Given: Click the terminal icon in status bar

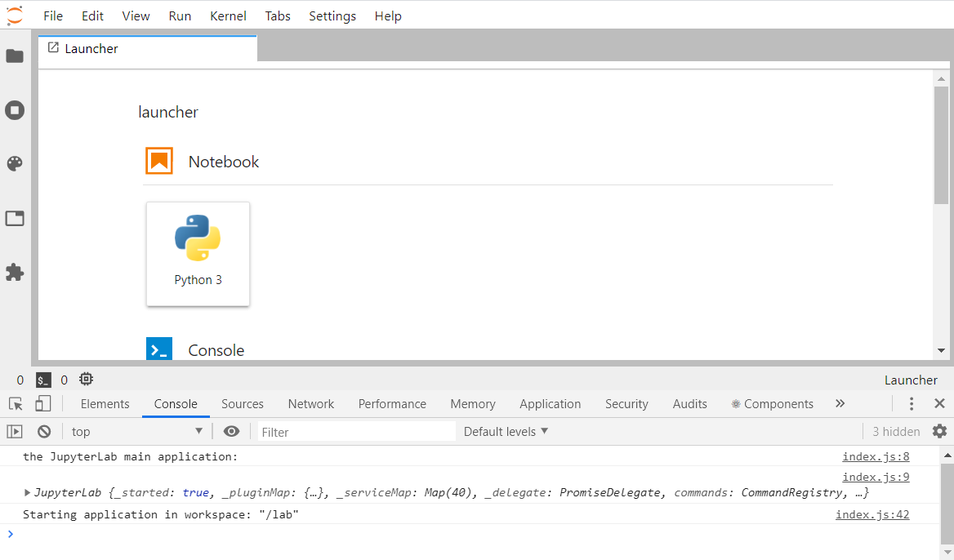Looking at the screenshot, I should point(43,380).
